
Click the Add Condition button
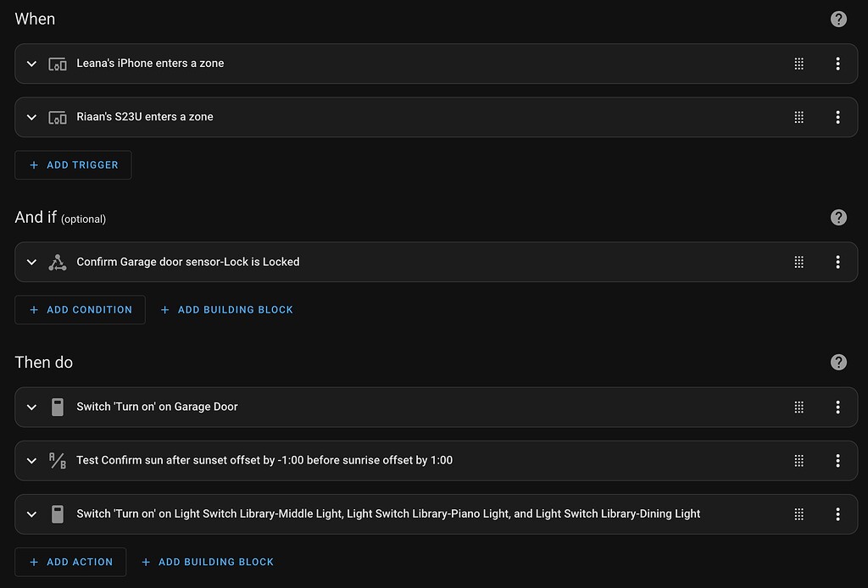pyautogui.click(x=80, y=310)
